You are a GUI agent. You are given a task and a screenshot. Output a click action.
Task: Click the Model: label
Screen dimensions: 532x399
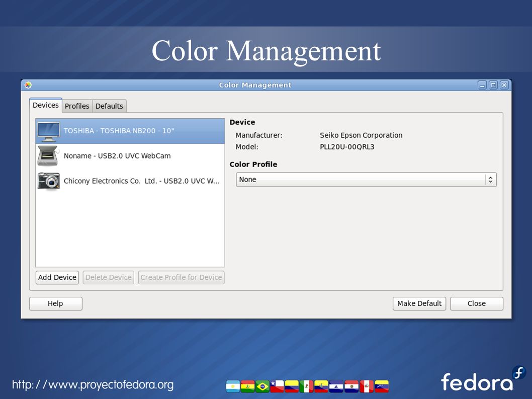point(247,147)
